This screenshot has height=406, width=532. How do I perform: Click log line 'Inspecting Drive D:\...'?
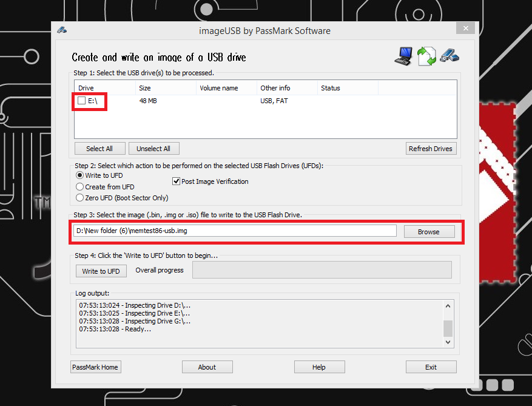pos(135,305)
